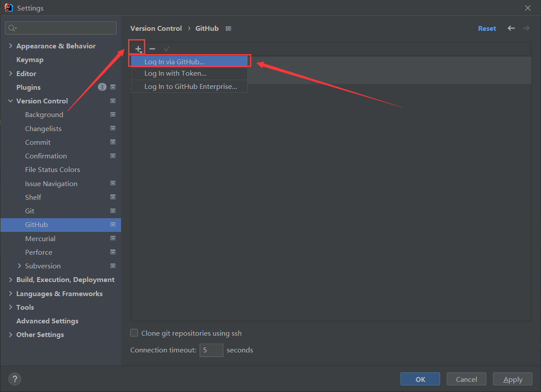Click the search magnifier icon
The width and height of the screenshot is (541, 392).
point(12,28)
